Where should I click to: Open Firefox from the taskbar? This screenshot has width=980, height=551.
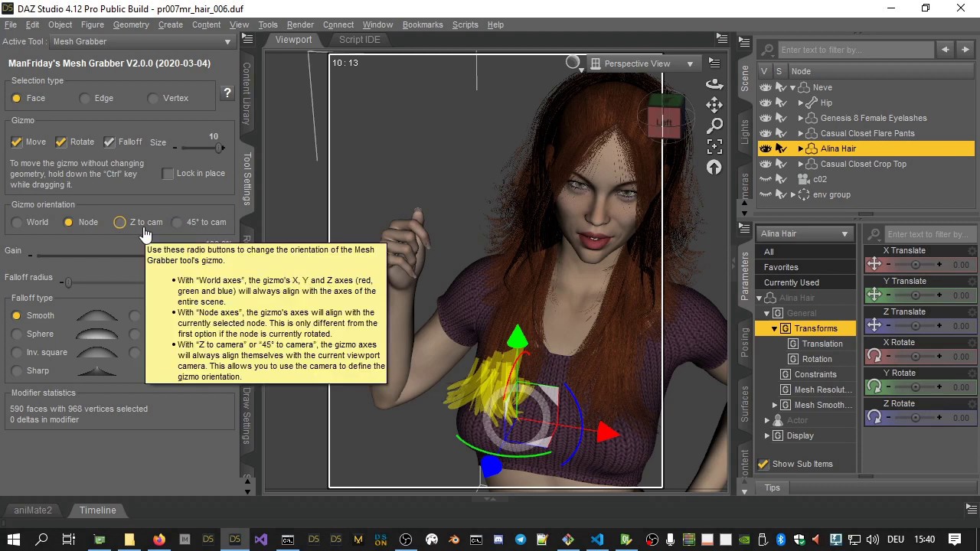coord(158,540)
